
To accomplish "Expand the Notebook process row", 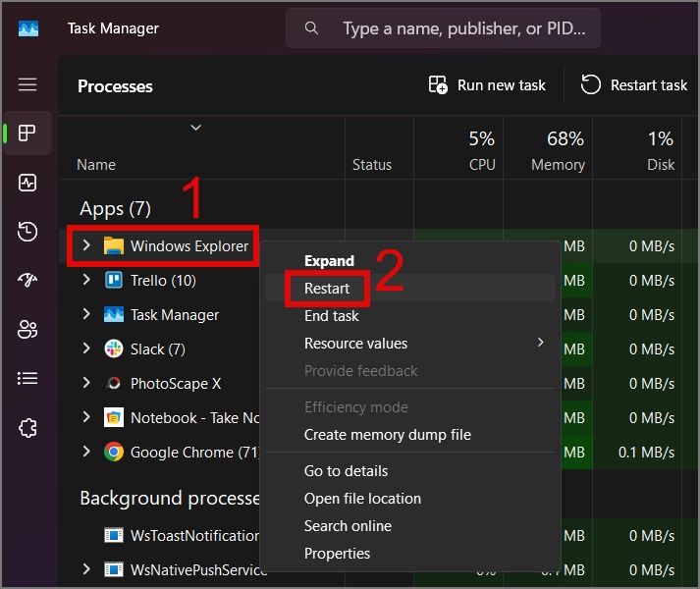I will click(86, 417).
